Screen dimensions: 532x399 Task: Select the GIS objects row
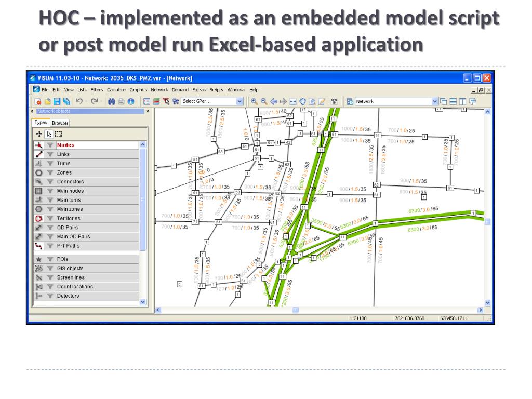pyautogui.click(x=87, y=268)
